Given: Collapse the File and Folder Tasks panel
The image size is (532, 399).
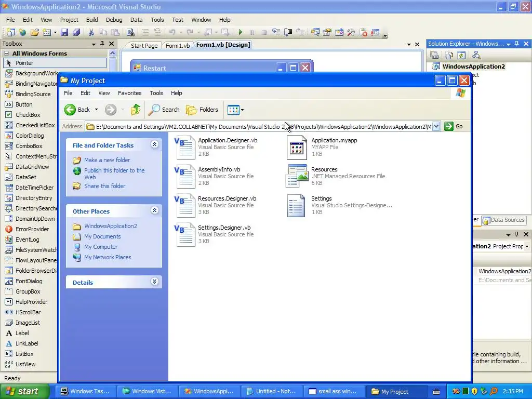Looking at the screenshot, I should pyautogui.click(x=154, y=144).
